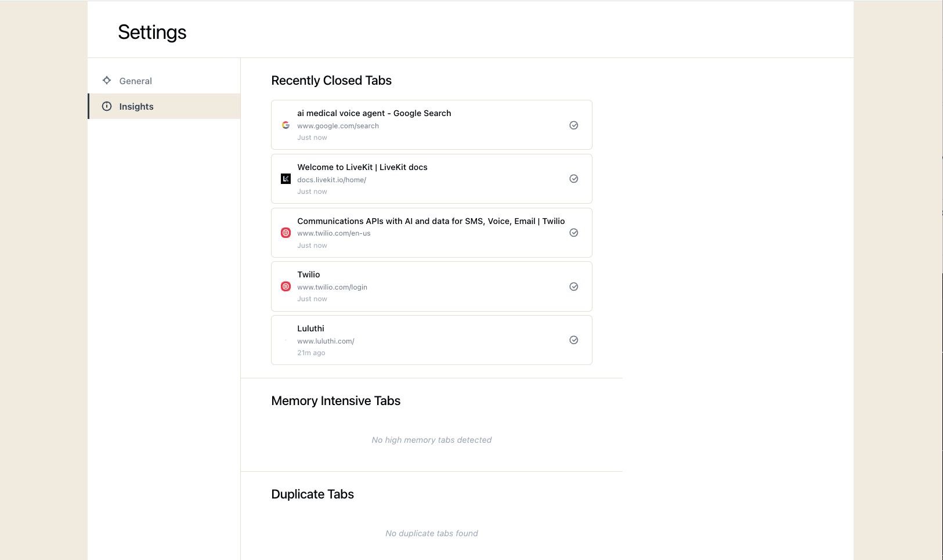Toggle the check on the LiveKit docs entry
This screenshot has width=943, height=560.
[x=574, y=179]
